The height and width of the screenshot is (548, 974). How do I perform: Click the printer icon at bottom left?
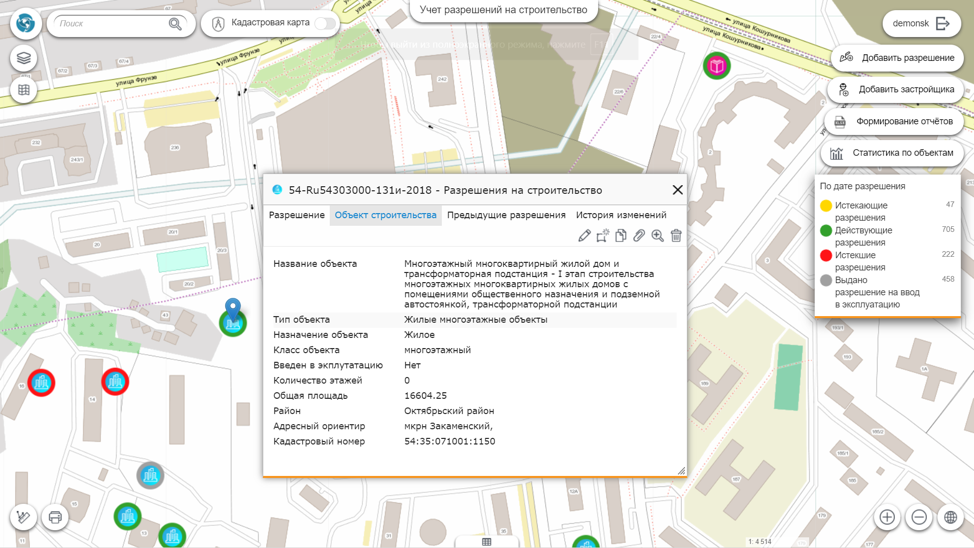55,517
